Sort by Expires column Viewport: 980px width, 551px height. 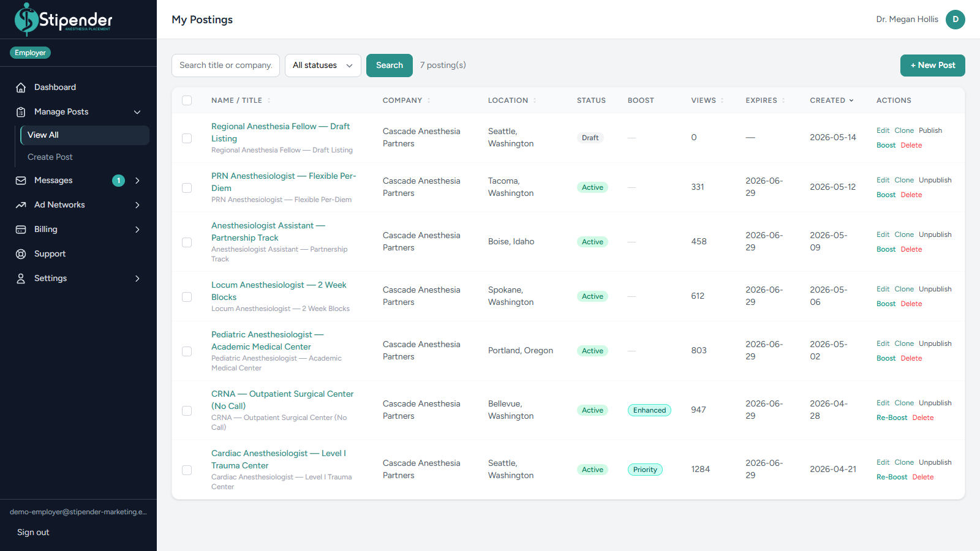[765, 100]
